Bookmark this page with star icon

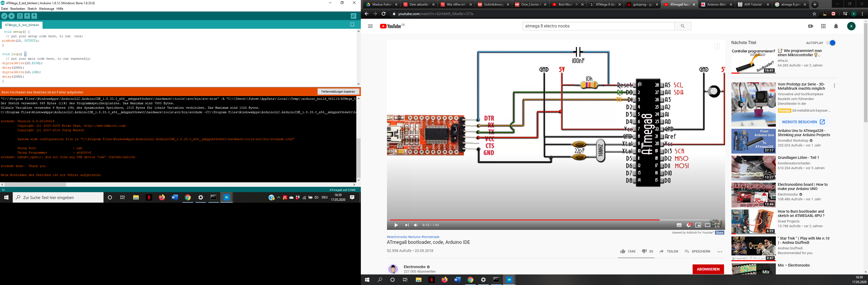pyautogui.click(x=814, y=14)
